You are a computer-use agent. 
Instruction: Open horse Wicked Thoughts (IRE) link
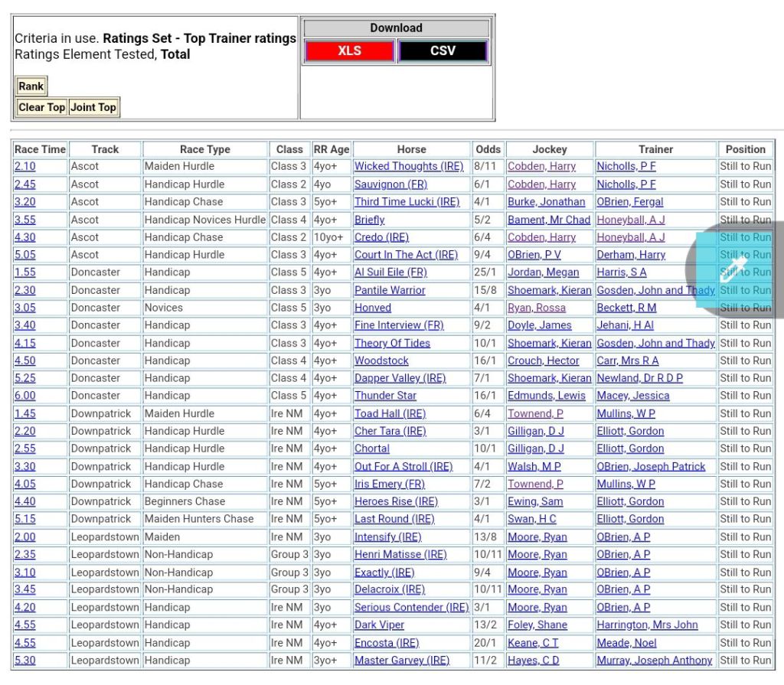click(x=408, y=166)
